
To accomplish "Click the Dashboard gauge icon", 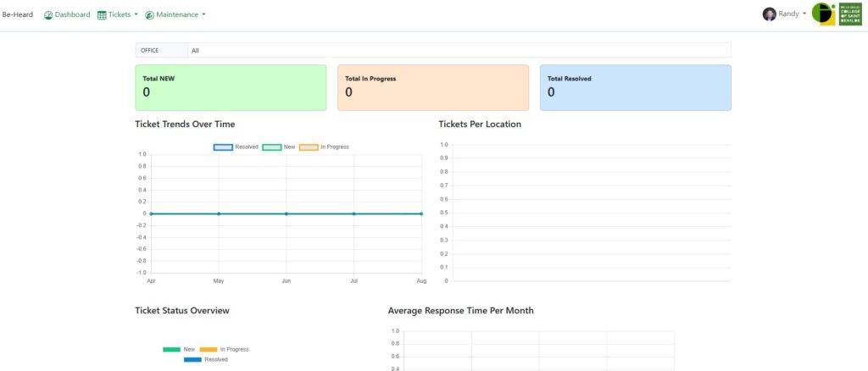I will [48, 15].
